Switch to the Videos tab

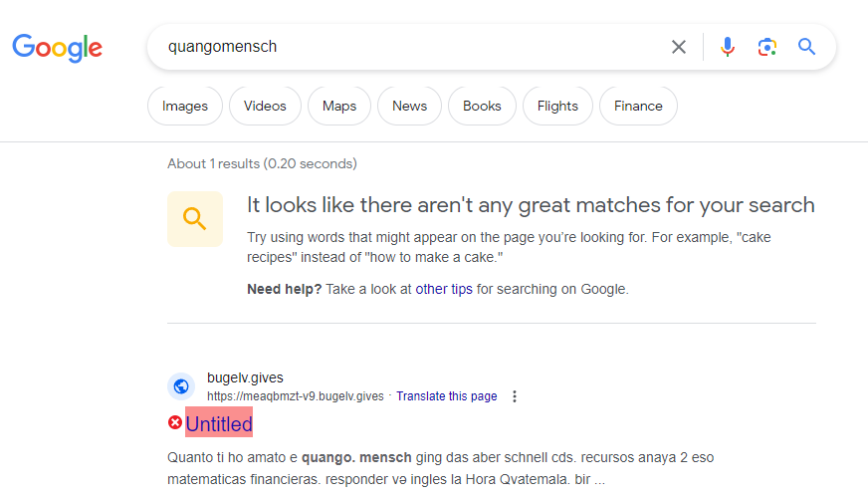pyautogui.click(x=265, y=106)
